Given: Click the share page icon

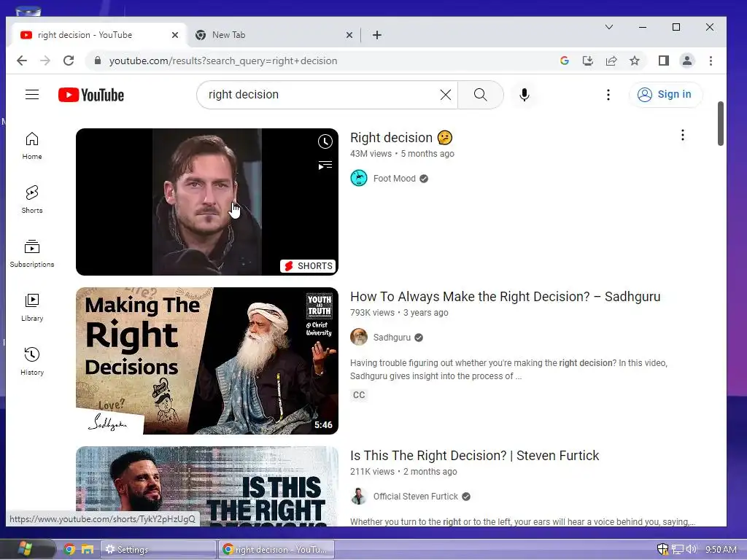Looking at the screenshot, I should click(611, 61).
